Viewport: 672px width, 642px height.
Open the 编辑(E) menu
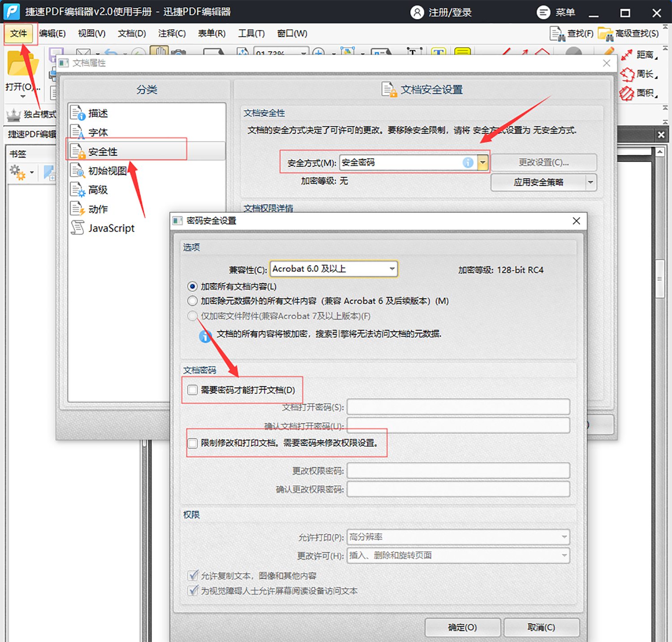tap(52, 34)
